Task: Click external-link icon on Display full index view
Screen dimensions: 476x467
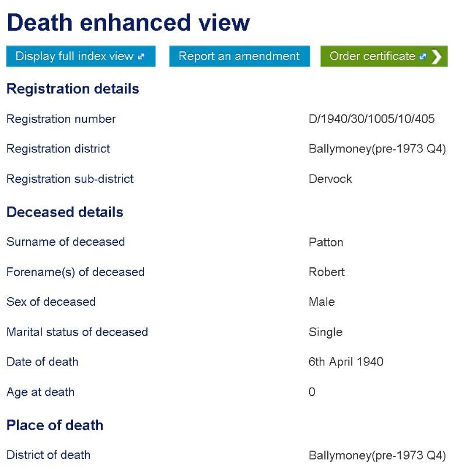Action: coord(141,57)
